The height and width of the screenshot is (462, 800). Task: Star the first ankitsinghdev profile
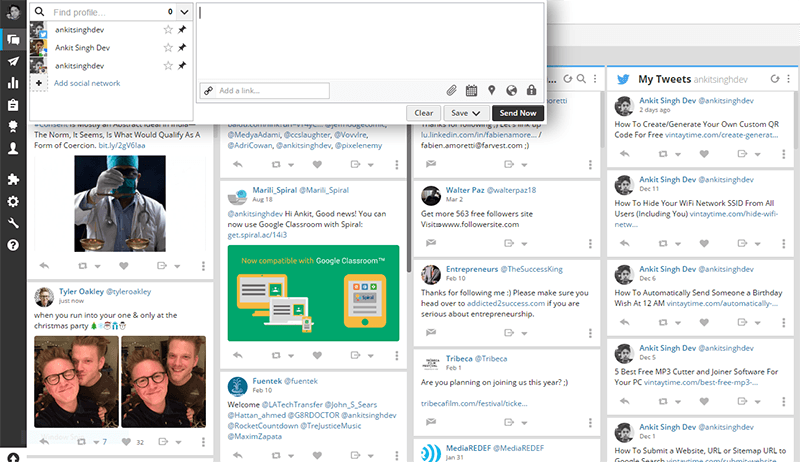(168, 30)
